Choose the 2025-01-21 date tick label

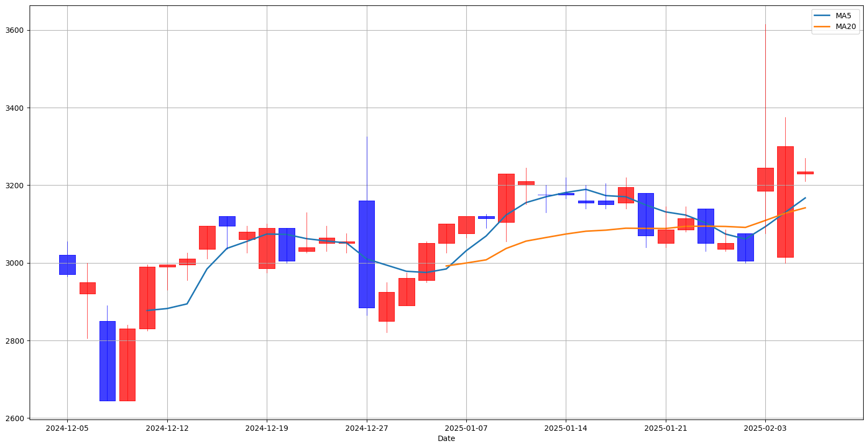[666, 428]
